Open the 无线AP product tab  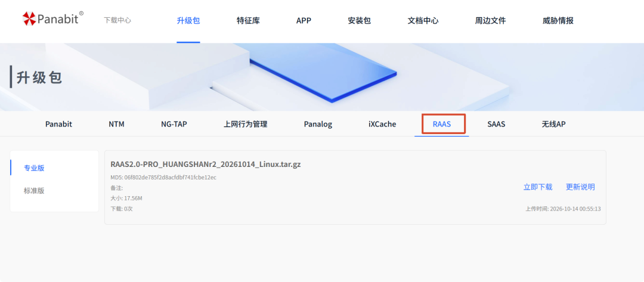click(553, 124)
